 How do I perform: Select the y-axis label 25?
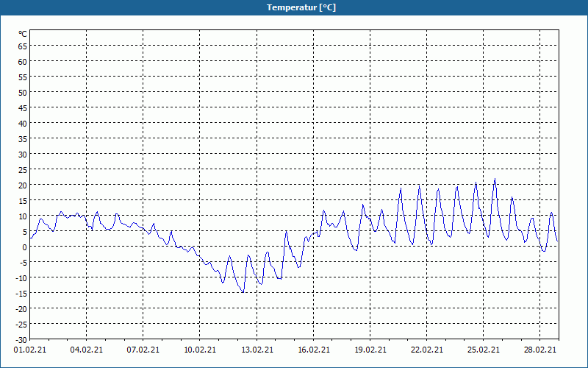point(23,170)
